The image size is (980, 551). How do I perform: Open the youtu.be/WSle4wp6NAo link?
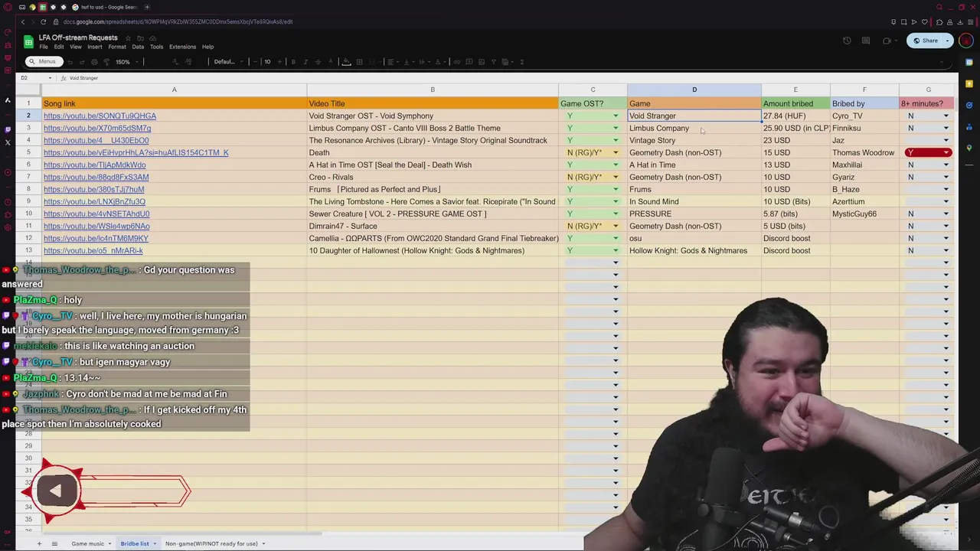pyautogui.click(x=96, y=227)
